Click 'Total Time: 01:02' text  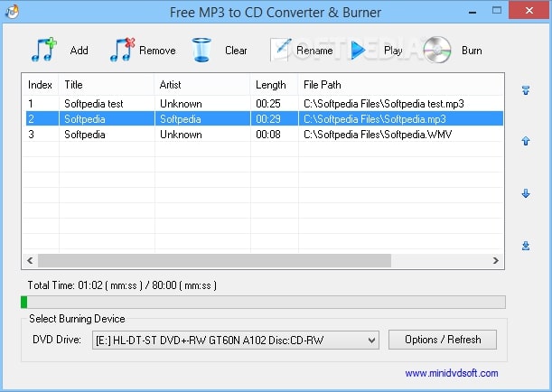click(65, 285)
